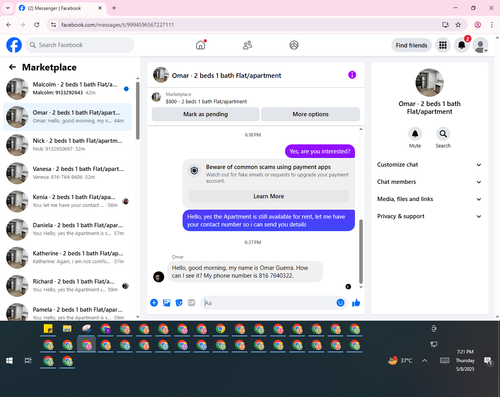Open the Katherine conversation
Viewport: 500px width, 397px height.
(x=68, y=258)
